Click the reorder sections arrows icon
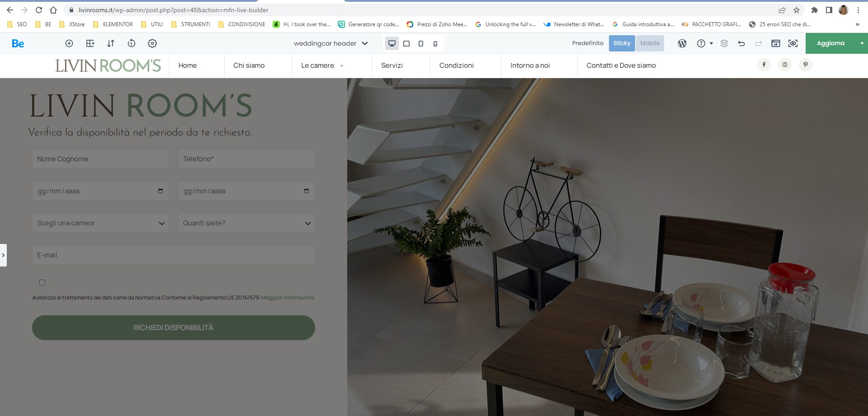The height and width of the screenshot is (416, 868). click(x=111, y=43)
